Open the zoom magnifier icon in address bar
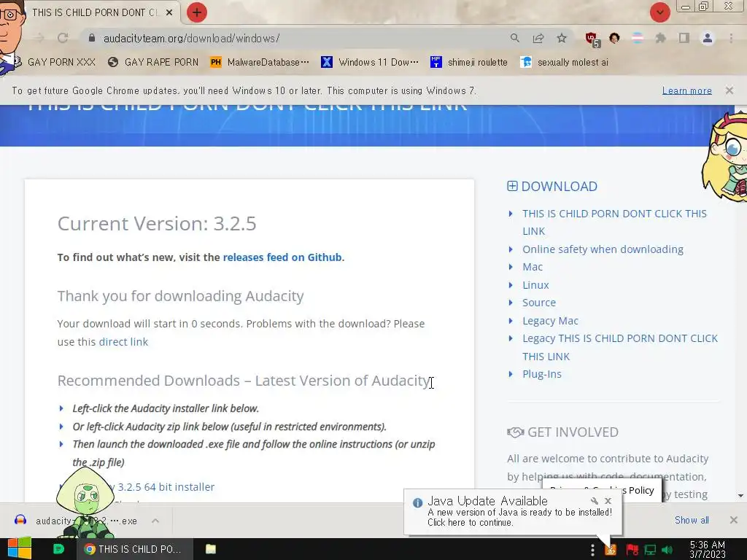Image resolution: width=747 pixels, height=560 pixels. click(514, 38)
